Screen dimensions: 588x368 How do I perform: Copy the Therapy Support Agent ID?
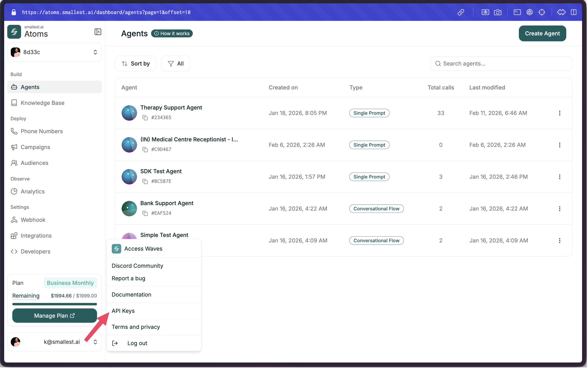[x=145, y=118]
